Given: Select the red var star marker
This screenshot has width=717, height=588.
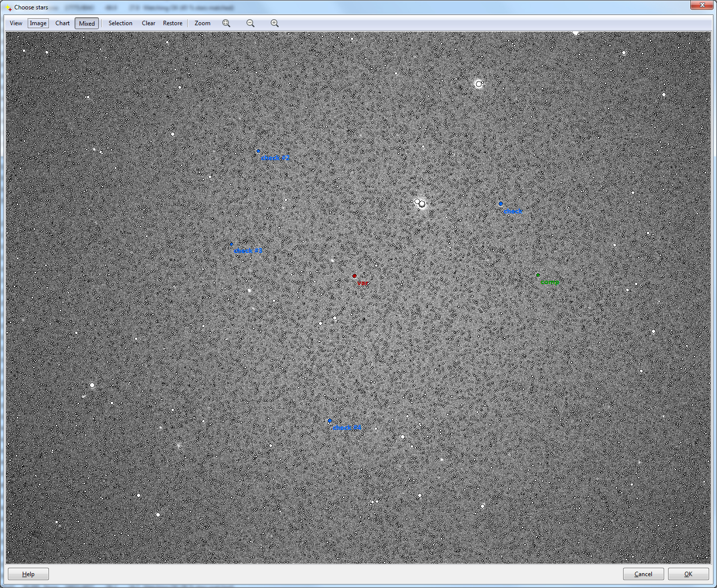Looking at the screenshot, I should click(354, 276).
